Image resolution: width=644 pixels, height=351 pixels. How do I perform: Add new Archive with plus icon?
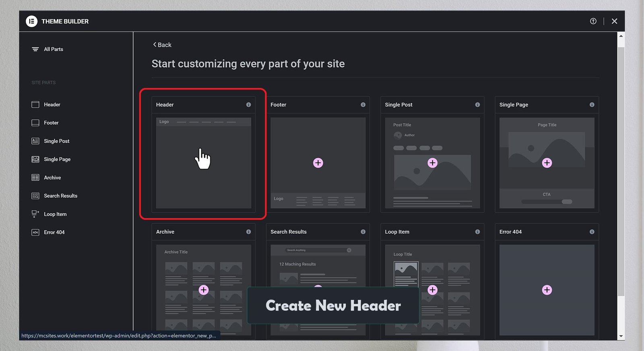(204, 290)
